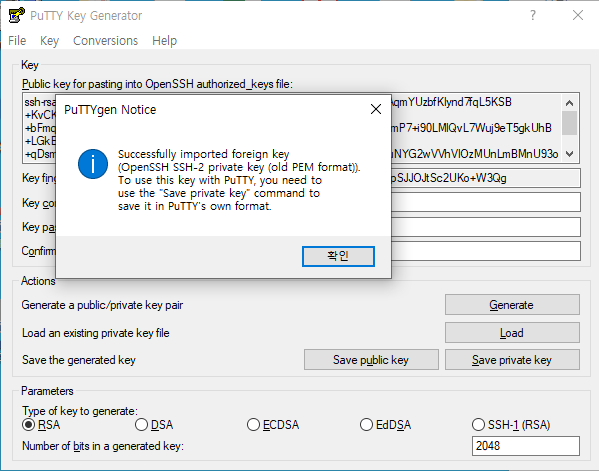The image size is (599, 471).
Task: Open the Key menu
Action: [49, 40]
